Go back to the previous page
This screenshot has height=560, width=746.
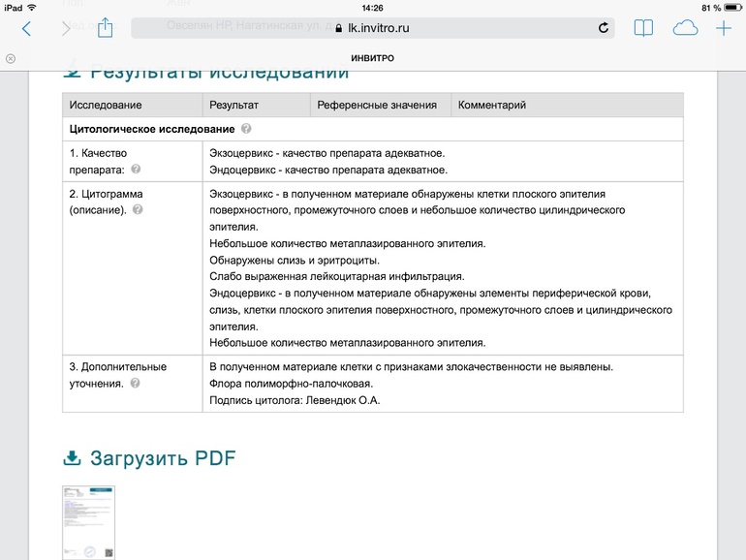(x=26, y=28)
